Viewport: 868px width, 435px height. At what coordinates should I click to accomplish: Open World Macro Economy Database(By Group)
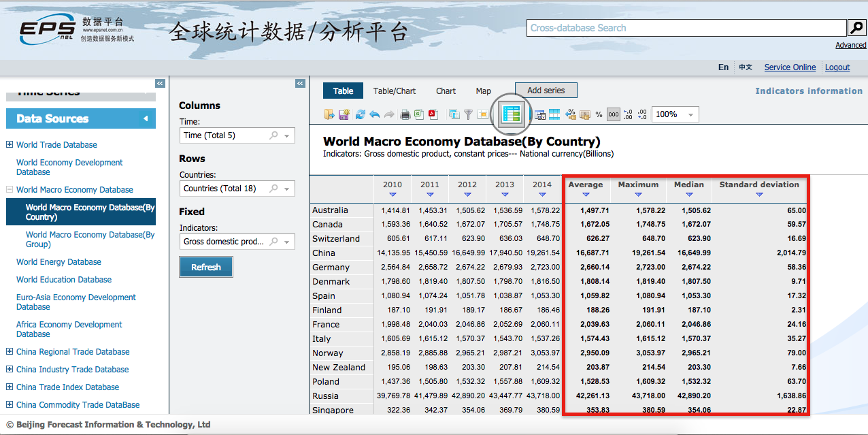tap(90, 239)
